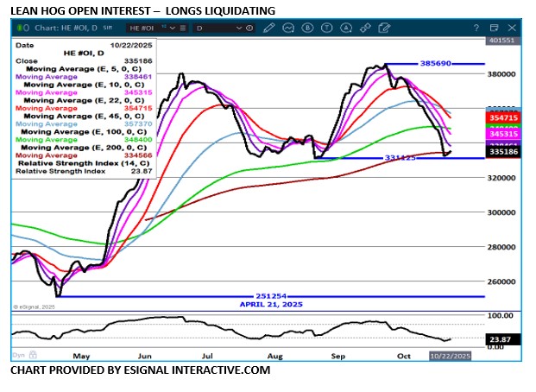Screen dimensions: 536x392
Task: Toggle the green status indicator in title bar
Action: pos(18,28)
